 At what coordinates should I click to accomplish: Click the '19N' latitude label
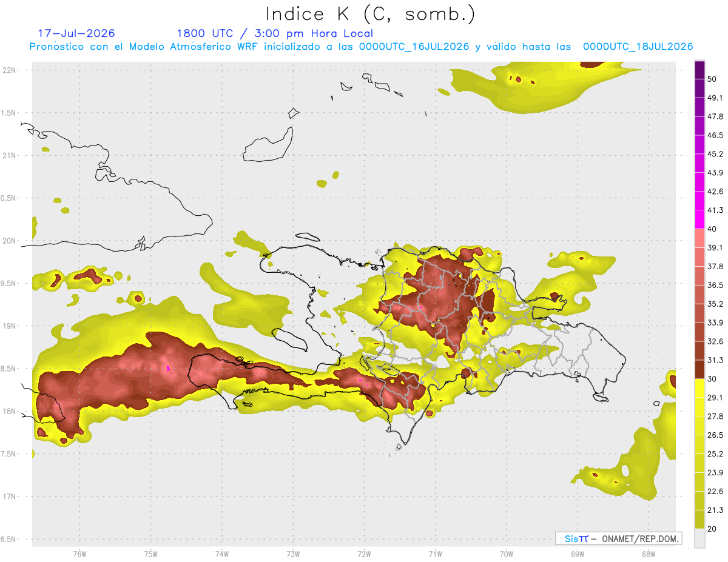coord(10,326)
